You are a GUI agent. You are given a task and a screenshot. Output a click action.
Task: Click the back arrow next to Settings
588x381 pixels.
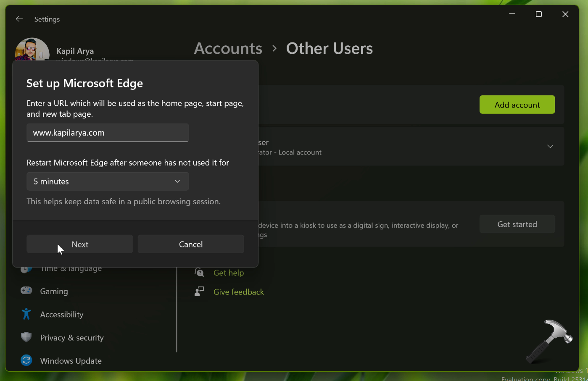19,19
